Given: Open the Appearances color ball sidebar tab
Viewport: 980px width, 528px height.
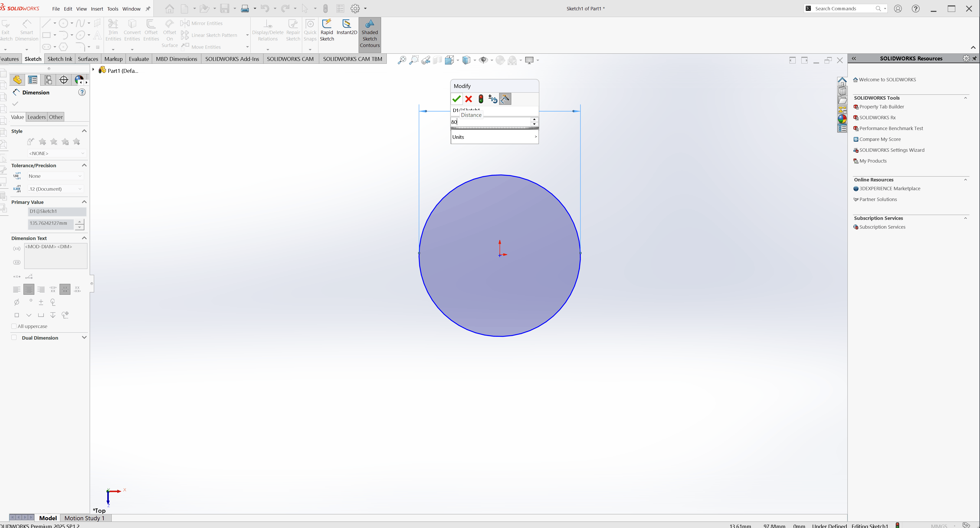Looking at the screenshot, I should [x=842, y=119].
